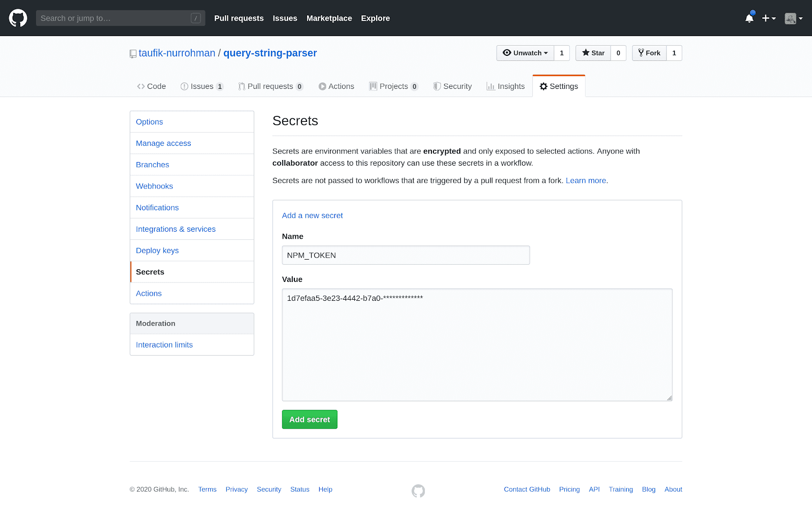Click the Add secret button
The image size is (812, 508).
pyautogui.click(x=310, y=420)
